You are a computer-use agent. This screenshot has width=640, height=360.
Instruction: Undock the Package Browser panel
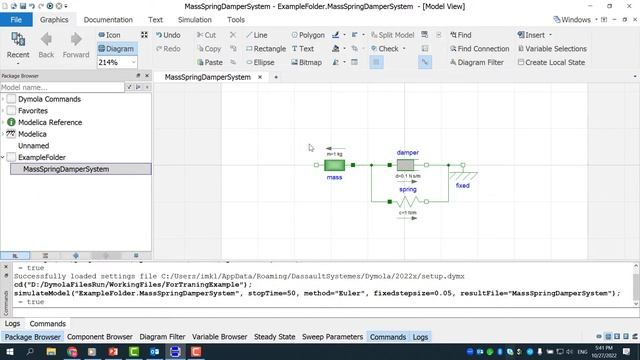(x=138, y=76)
